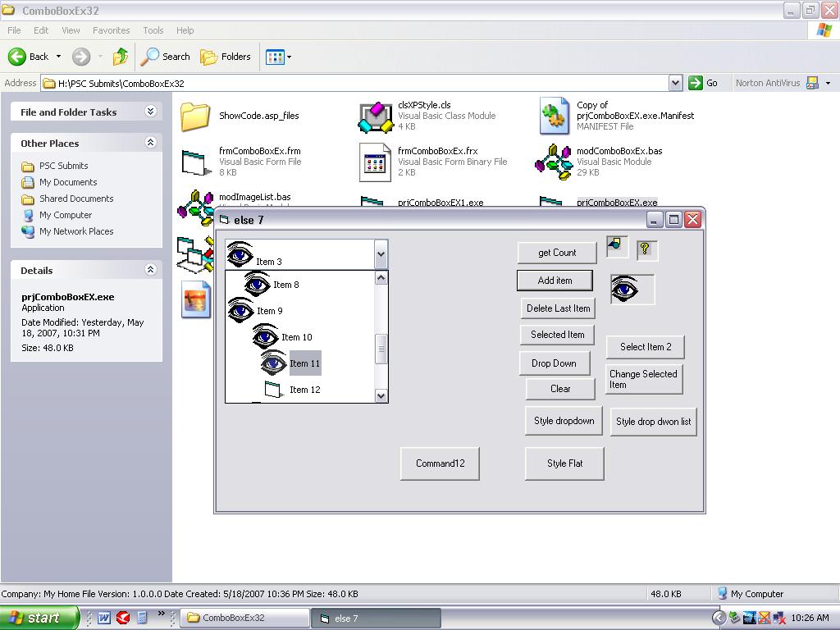Select Item 10 in the list

[296, 337]
